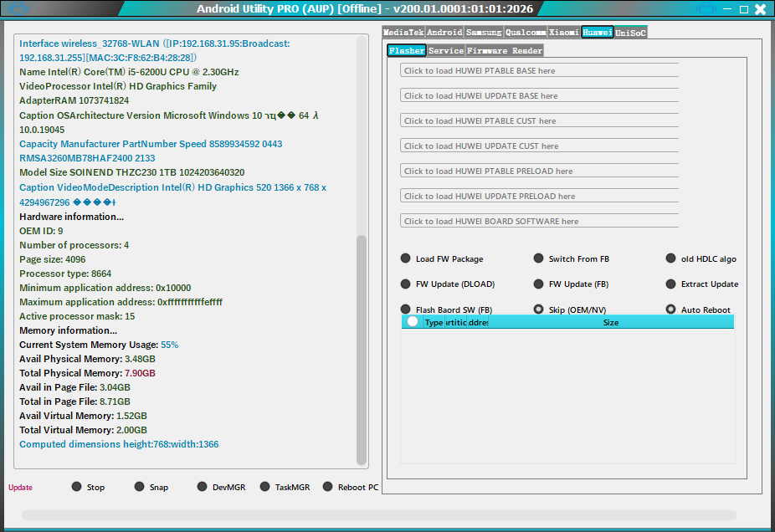Click the app logo at title bar left

click(x=17, y=9)
